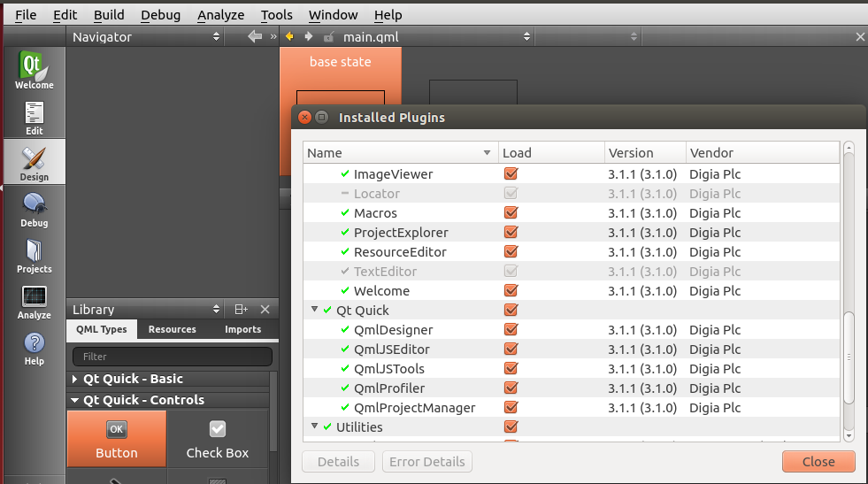868x484 pixels.
Task: Switch to Analyze mode
Action: (x=34, y=302)
